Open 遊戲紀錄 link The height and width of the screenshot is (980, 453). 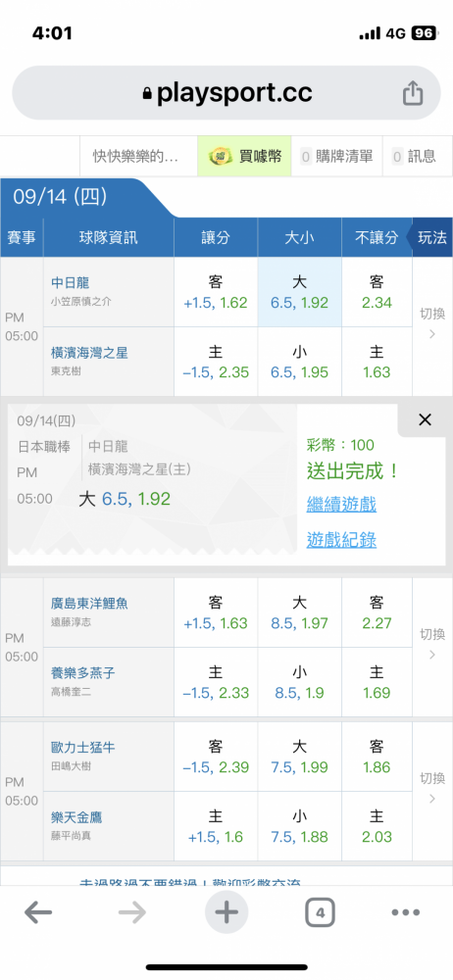[x=341, y=539]
